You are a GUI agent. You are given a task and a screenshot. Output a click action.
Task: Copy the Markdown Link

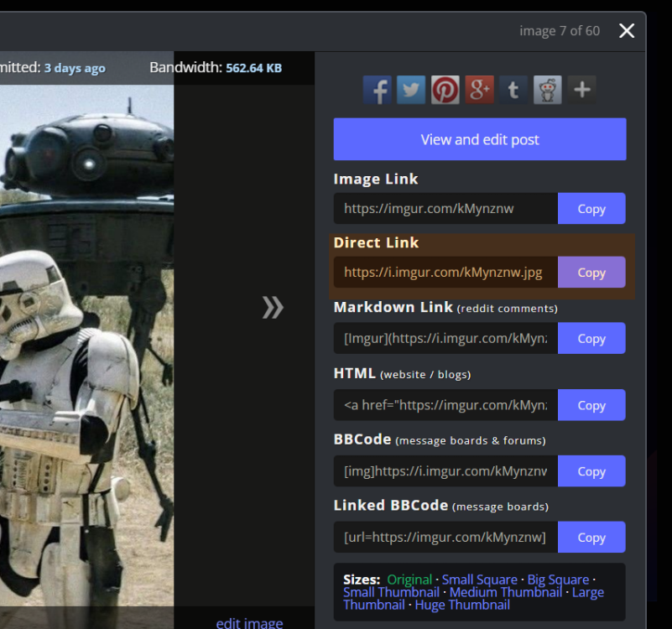tap(591, 338)
